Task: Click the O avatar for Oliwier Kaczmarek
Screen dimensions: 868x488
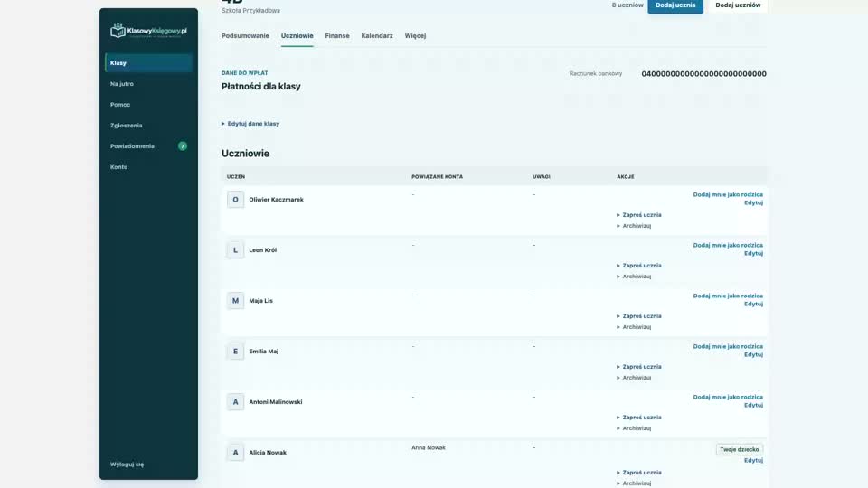Action: pyautogui.click(x=235, y=199)
